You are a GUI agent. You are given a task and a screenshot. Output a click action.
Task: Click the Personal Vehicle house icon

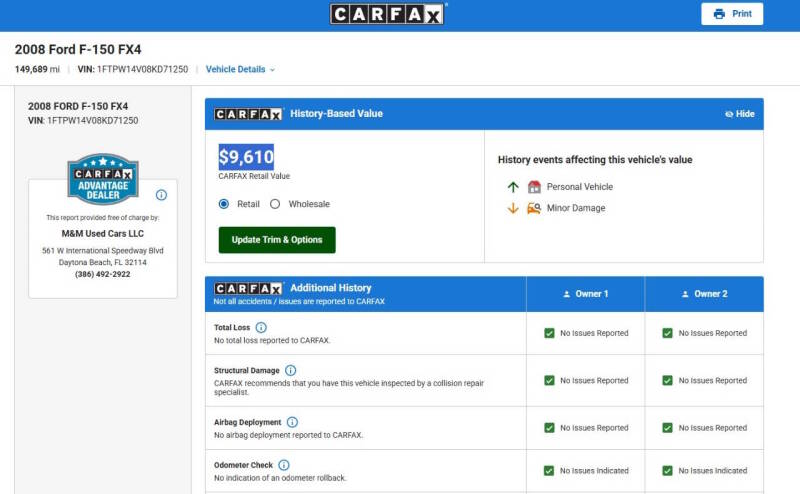[534, 187]
